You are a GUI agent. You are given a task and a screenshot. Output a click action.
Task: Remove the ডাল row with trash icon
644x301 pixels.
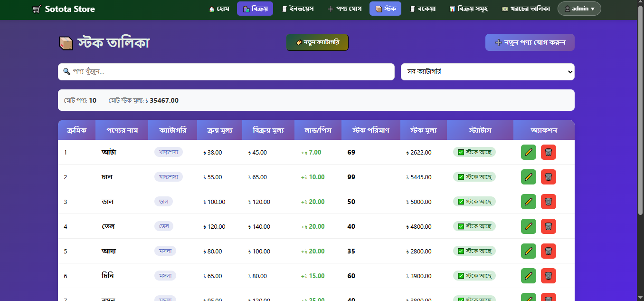pyautogui.click(x=549, y=202)
